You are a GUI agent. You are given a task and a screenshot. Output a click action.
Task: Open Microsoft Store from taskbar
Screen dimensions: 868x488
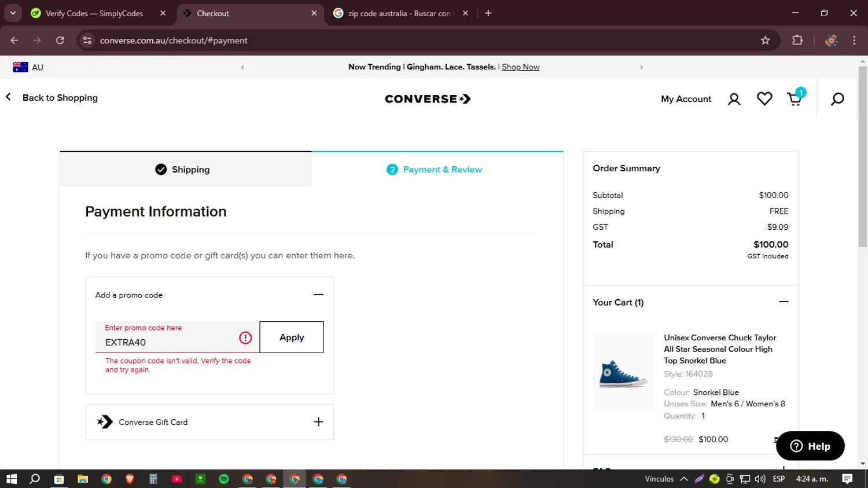click(58, 479)
